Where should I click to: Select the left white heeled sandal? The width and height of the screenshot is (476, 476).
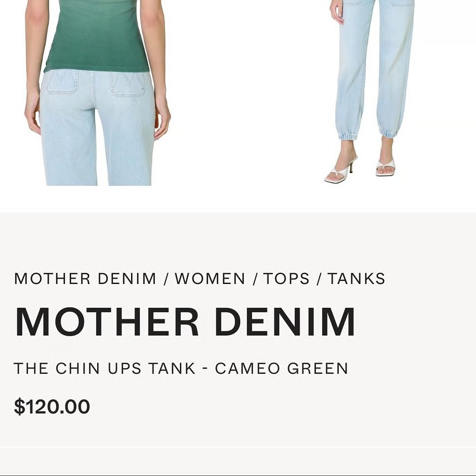341,170
